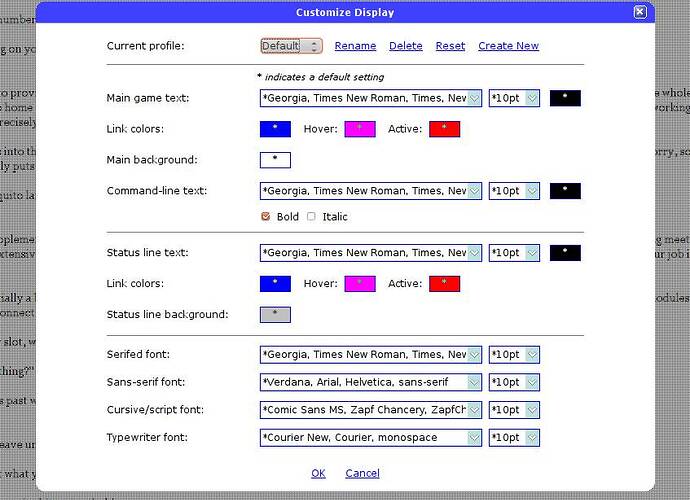
Task: Click the Delete profile link
Action: (406, 46)
